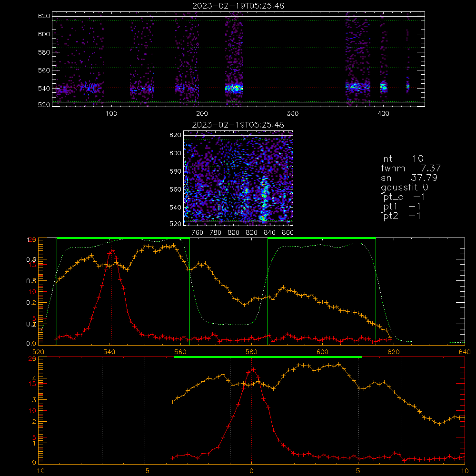Click the thick green bar spanning 585–615 in profile plot
The width and height of the screenshot is (476, 476).
click(x=322, y=238)
